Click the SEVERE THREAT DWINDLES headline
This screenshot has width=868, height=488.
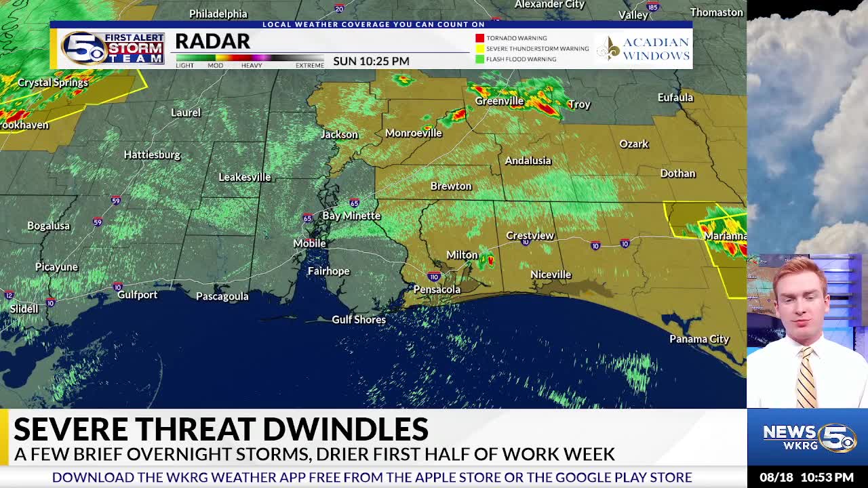tap(221, 429)
